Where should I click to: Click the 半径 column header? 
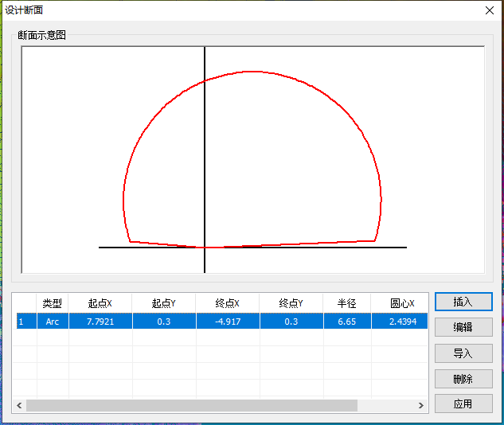pyautogui.click(x=347, y=303)
